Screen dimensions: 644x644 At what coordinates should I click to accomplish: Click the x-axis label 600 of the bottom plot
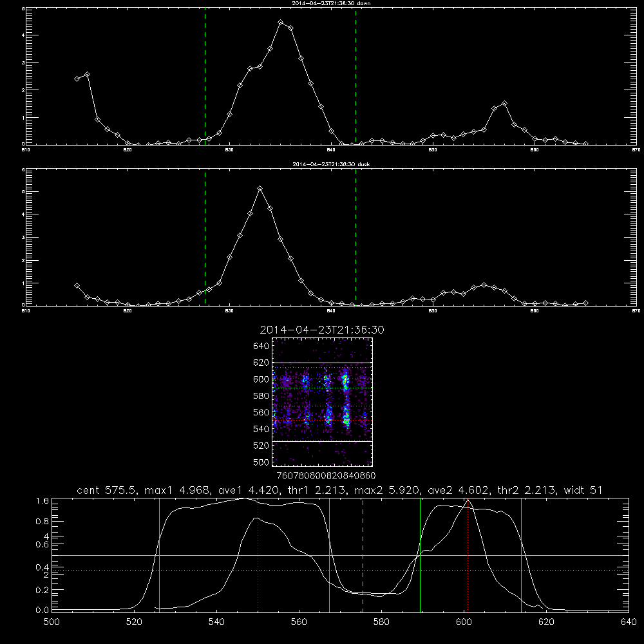tap(464, 622)
